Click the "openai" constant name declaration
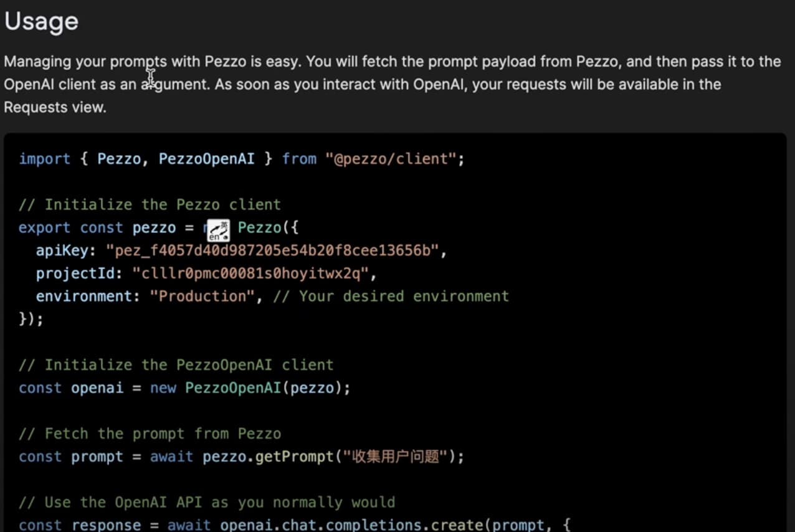Image resolution: width=795 pixels, height=532 pixels. [97, 388]
